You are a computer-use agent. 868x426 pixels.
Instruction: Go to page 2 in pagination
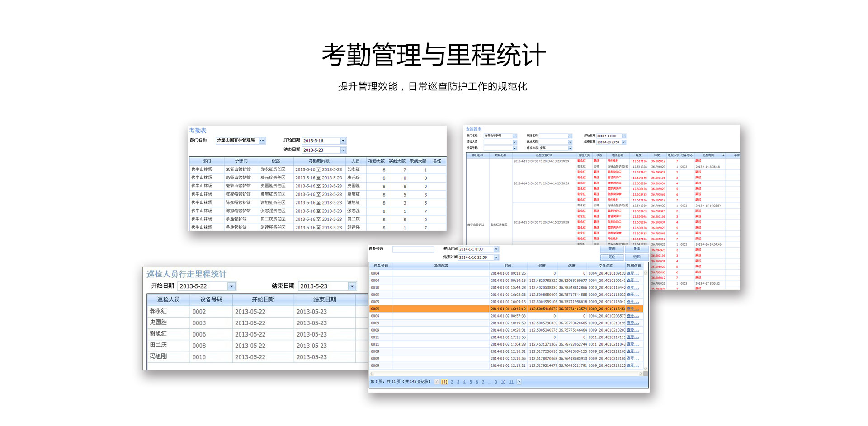point(452,382)
